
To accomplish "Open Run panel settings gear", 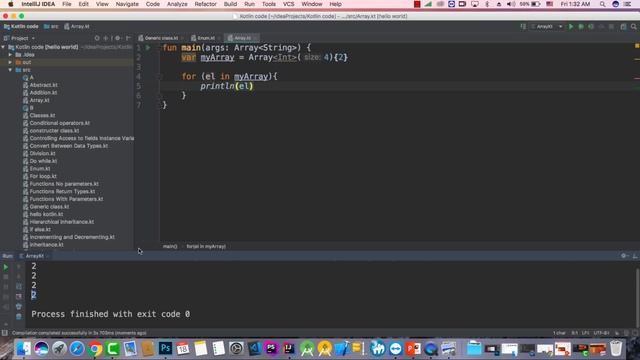I will pyautogui.click(x=624, y=256).
